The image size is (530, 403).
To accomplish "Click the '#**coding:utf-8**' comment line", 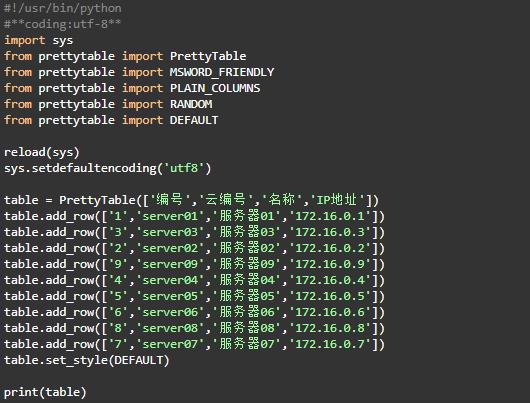I will click(63, 24).
